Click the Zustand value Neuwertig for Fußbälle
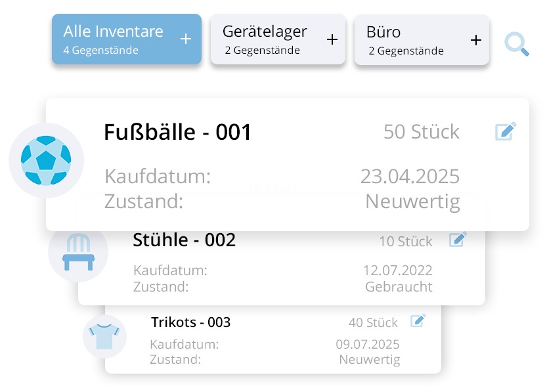Screen dimensions: 547x392 click(412, 201)
